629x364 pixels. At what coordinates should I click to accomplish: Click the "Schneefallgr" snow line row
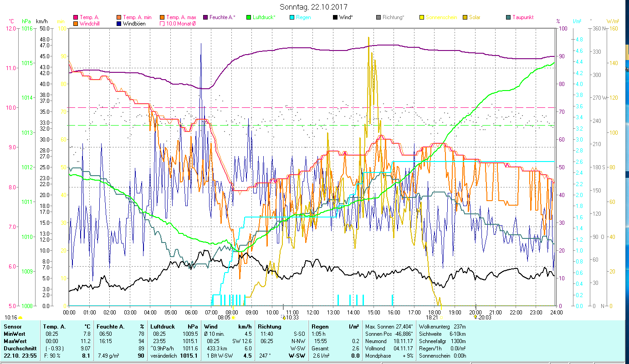point(442,341)
